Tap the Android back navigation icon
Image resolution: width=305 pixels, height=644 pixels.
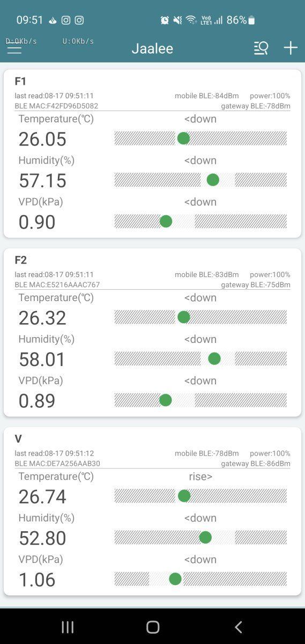coord(239,627)
